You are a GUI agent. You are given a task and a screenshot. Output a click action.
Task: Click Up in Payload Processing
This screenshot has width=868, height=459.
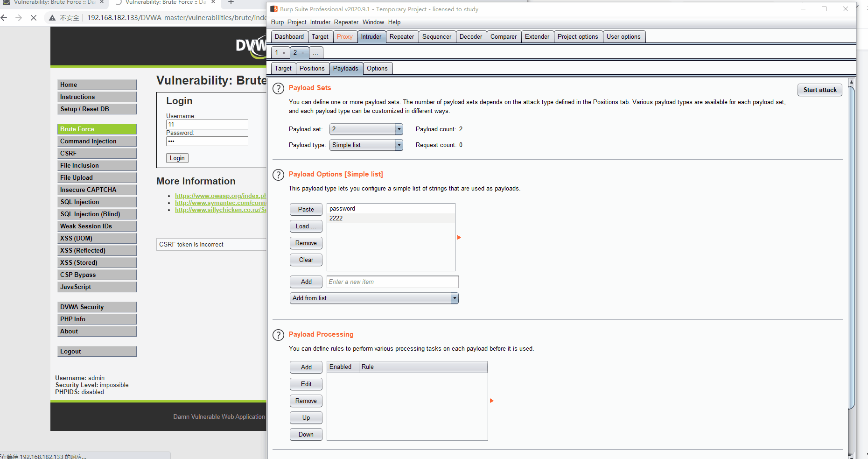(306, 418)
